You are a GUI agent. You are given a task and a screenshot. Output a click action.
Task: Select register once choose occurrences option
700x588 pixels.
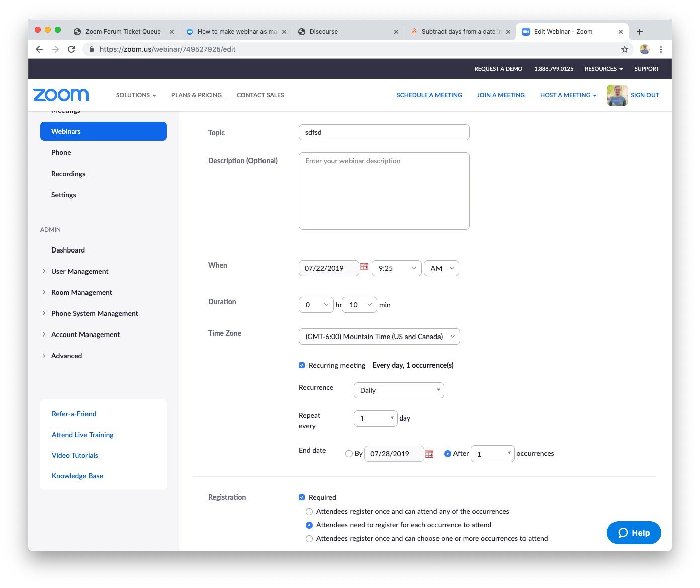[309, 539]
